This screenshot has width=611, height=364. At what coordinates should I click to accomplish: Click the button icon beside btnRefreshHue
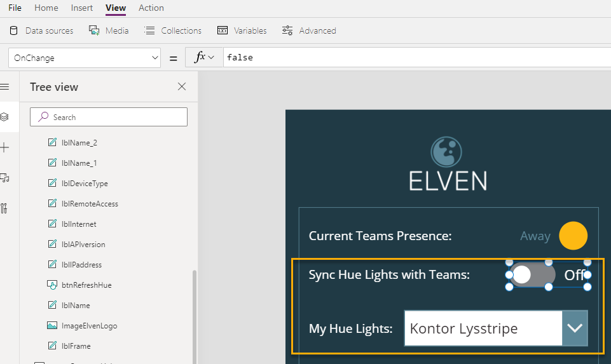pos(52,285)
